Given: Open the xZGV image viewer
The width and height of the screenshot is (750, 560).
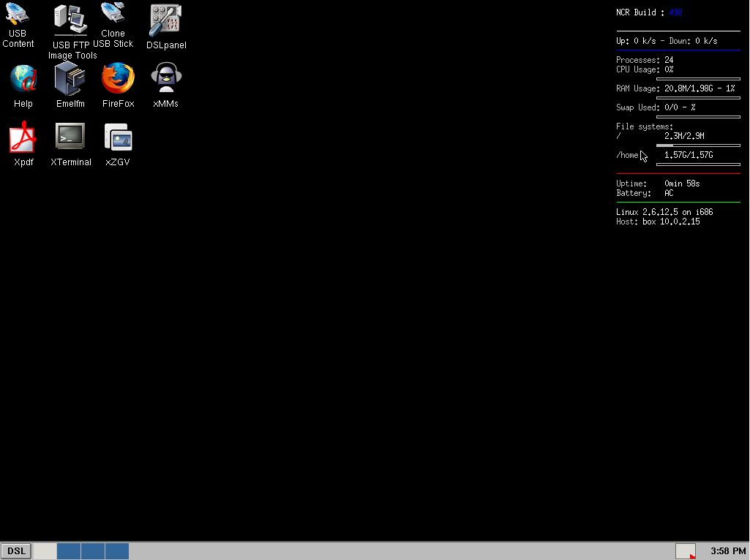Looking at the screenshot, I should (118, 137).
